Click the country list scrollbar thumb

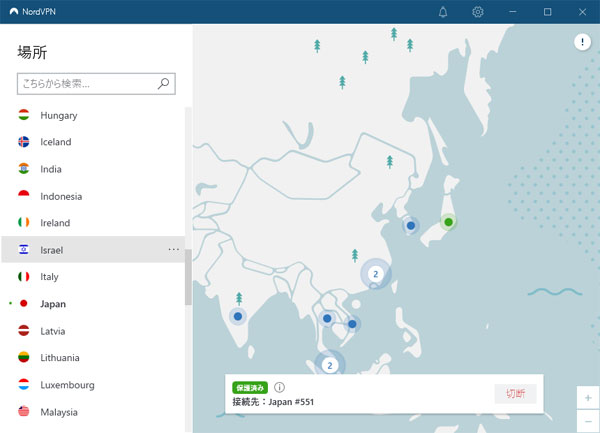[188, 277]
